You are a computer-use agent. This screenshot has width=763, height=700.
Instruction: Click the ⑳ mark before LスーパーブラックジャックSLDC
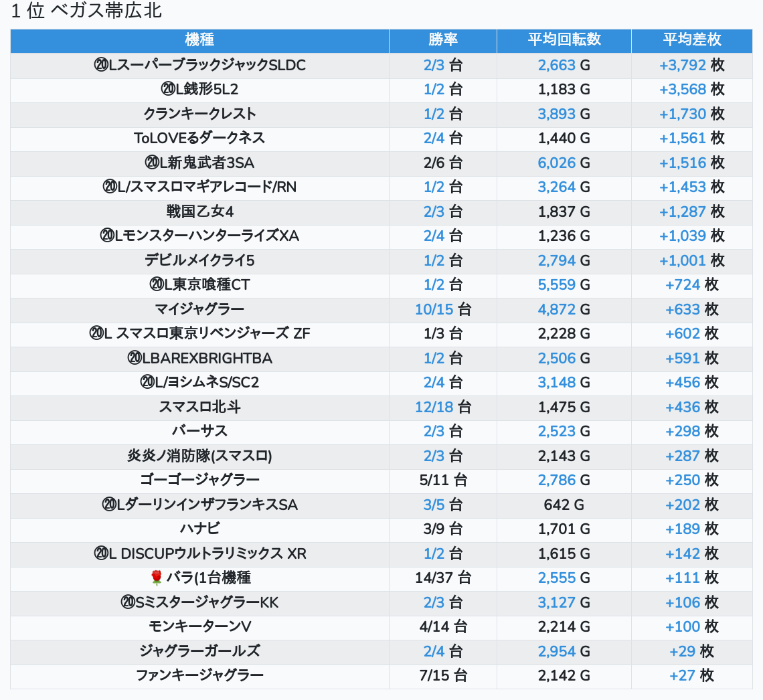pyautogui.click(x=101, y=65)
